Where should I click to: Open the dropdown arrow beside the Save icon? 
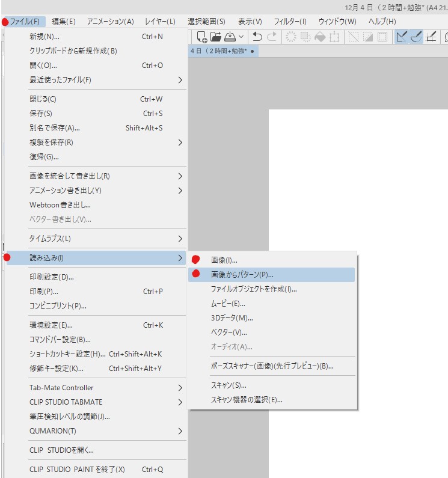241,37
